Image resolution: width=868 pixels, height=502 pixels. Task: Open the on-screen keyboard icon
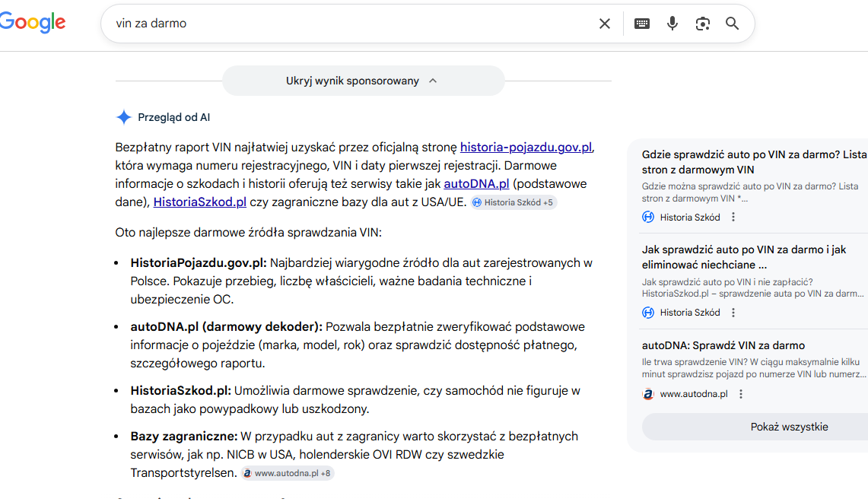(x=642, y=24)
